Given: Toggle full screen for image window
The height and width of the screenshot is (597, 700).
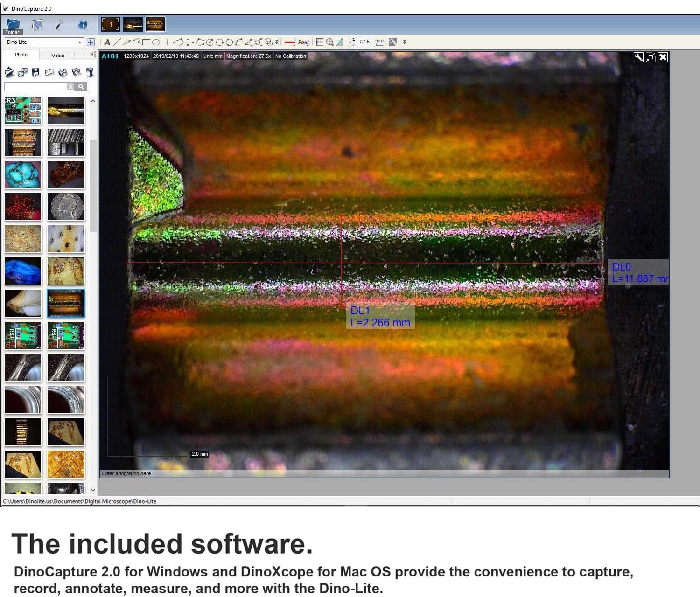Looking at the screenshot, I should pos(651,57).
